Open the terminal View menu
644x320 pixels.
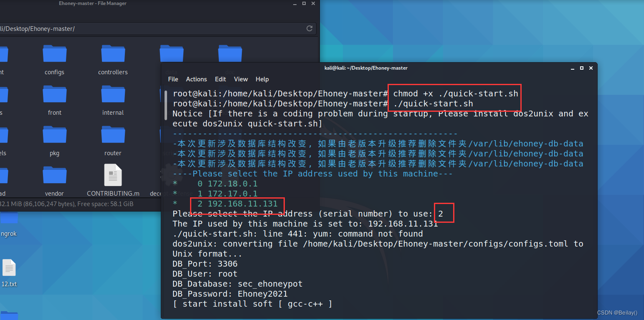[241, 79]
